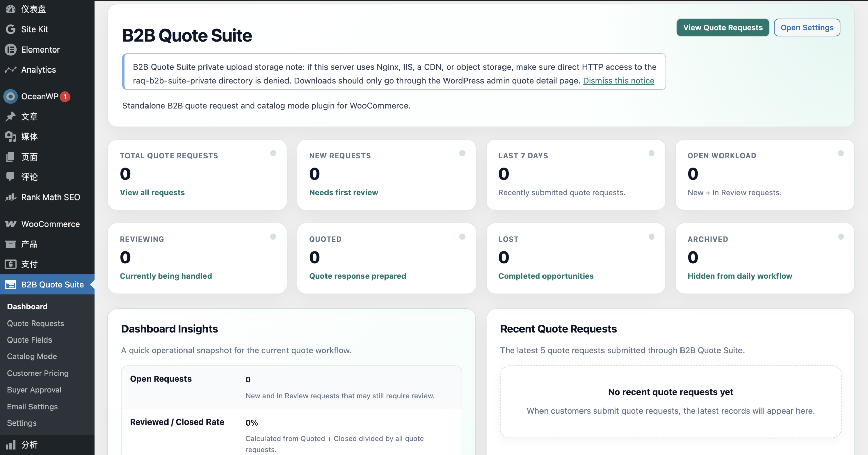
Task: Follow the Currently being handled link
Action: (x=166, y=276)
